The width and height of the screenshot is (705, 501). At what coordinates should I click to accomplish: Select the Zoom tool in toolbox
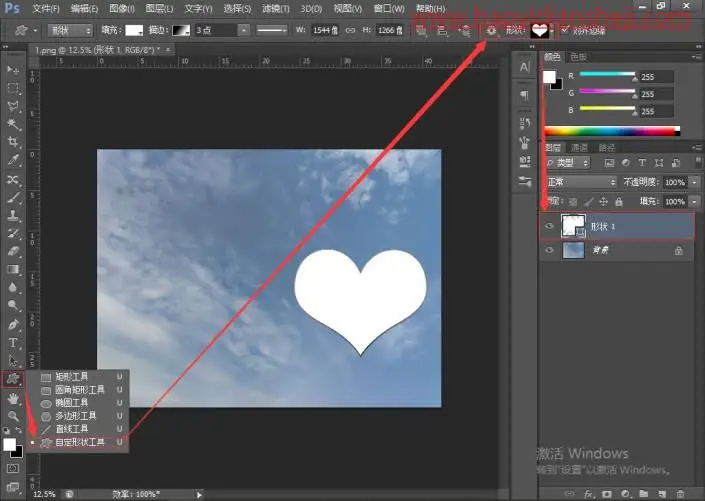click(x=13, y=416)
